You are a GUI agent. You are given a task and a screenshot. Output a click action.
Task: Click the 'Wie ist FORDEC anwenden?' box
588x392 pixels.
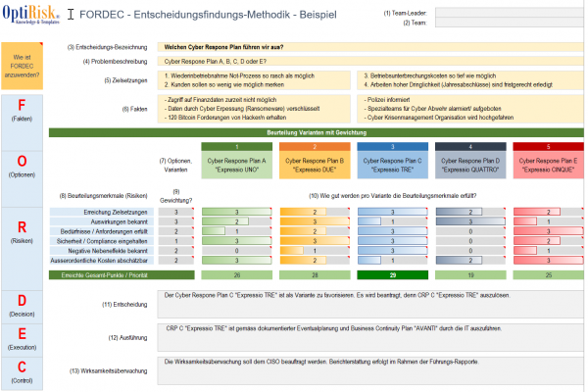pos(22,67)
